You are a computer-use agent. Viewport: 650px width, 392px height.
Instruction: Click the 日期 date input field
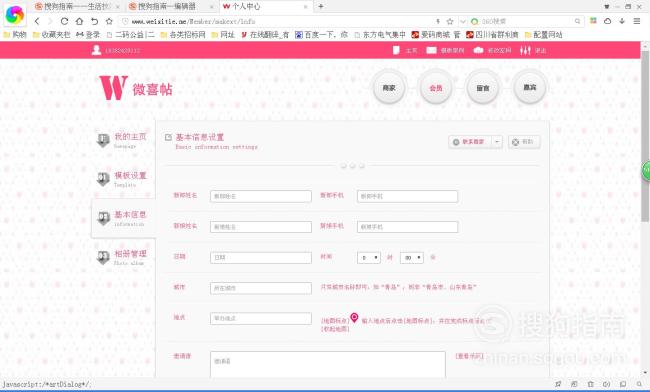261,257
